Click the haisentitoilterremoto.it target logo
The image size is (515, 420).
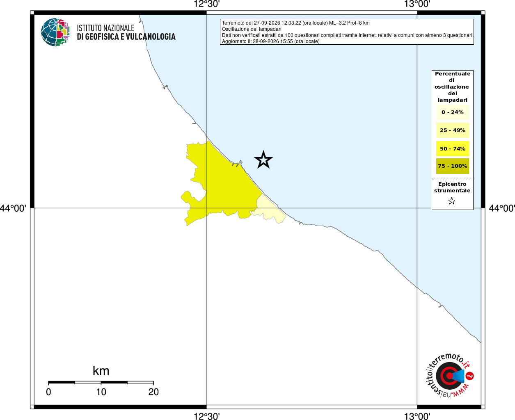[x=449, y=376]
